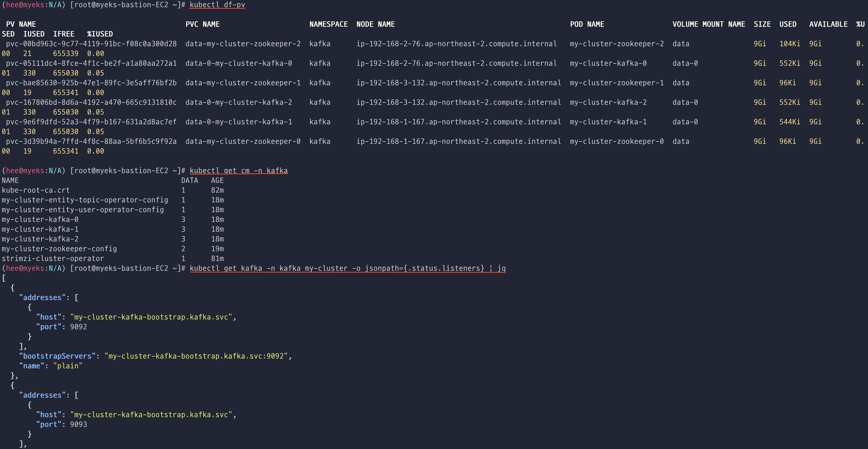868x449 pixels.
Task: Click the 'AGE' header in configmap list
Action: click(x=217, y=180)
